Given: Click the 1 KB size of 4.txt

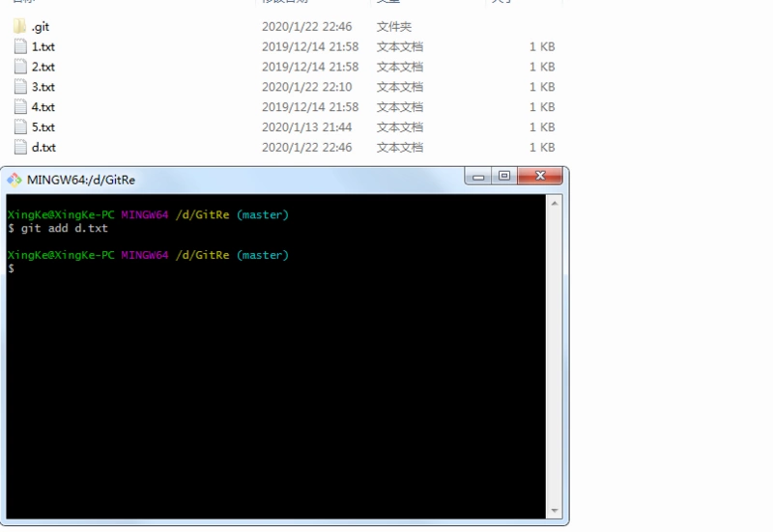Looking at the screenshot, I should coord(542,107).
